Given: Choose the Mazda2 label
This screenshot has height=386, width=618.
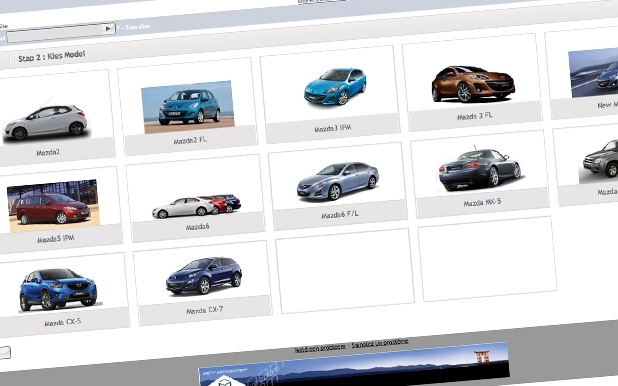Looking at the screenshot, I should pyautogui.click(x=48, y=152).
